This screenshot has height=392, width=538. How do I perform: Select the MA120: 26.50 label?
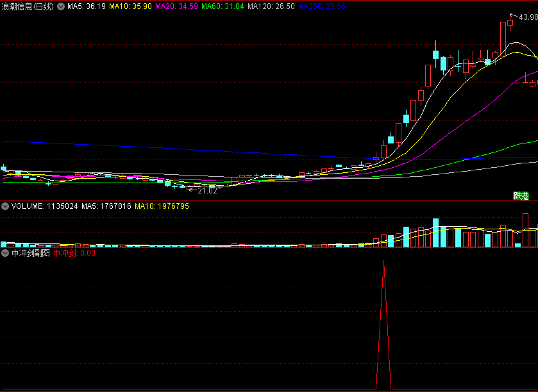coord(271,6)
